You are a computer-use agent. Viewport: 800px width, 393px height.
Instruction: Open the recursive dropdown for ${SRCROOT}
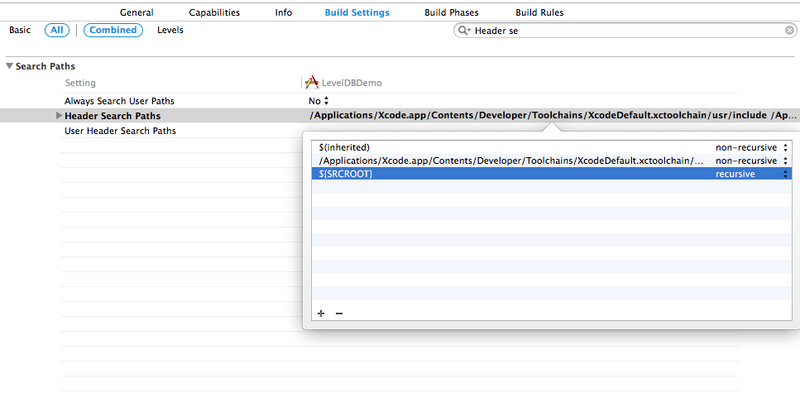(x=752, y=174)
